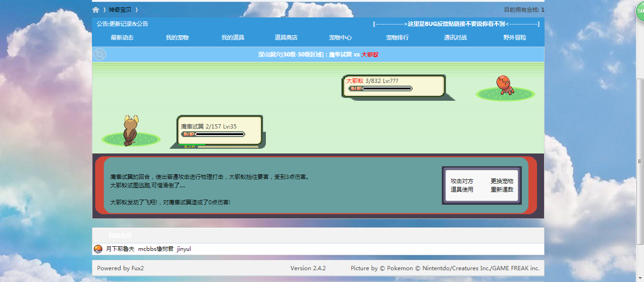
Task: Open the 道具商店 shop
Action: pyautogui.click(x=286, y=38)
